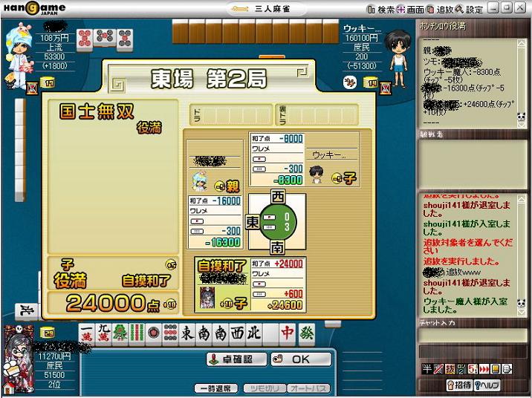Select the 中 red dragon tile
This screenshot has width=532, height=398.
click(x=288, y=335)
